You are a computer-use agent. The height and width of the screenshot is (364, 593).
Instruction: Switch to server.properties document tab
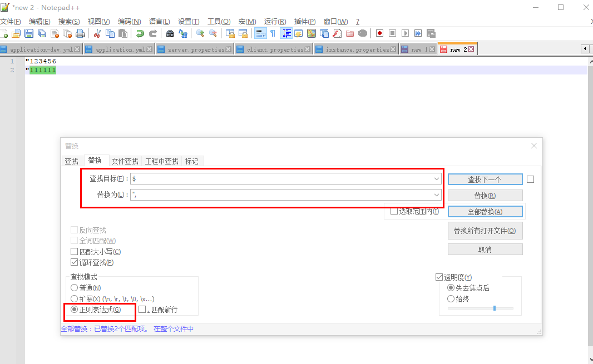(x=195, y=49)
